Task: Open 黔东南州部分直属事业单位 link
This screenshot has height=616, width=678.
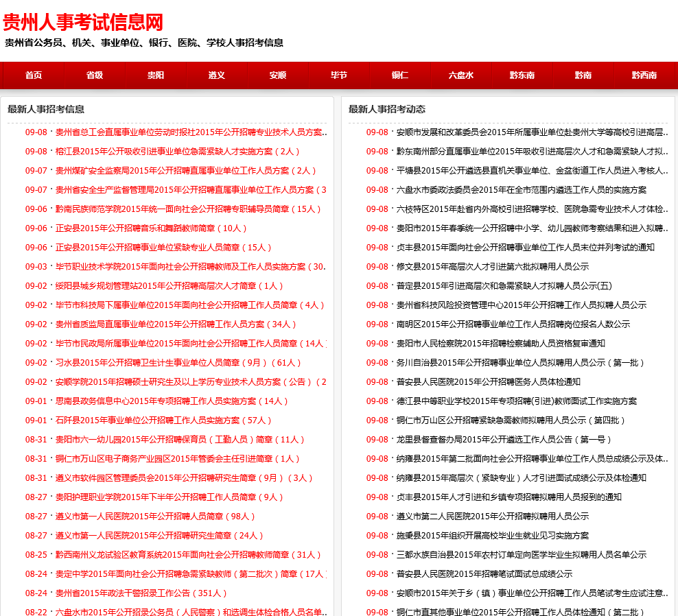Action: (533, 152)
